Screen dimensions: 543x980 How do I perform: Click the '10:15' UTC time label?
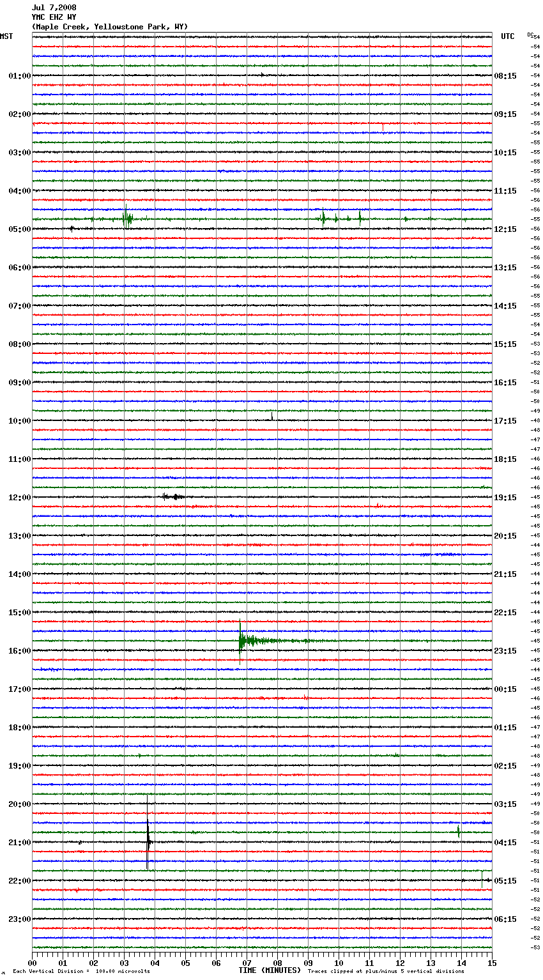tap(505, 153)
